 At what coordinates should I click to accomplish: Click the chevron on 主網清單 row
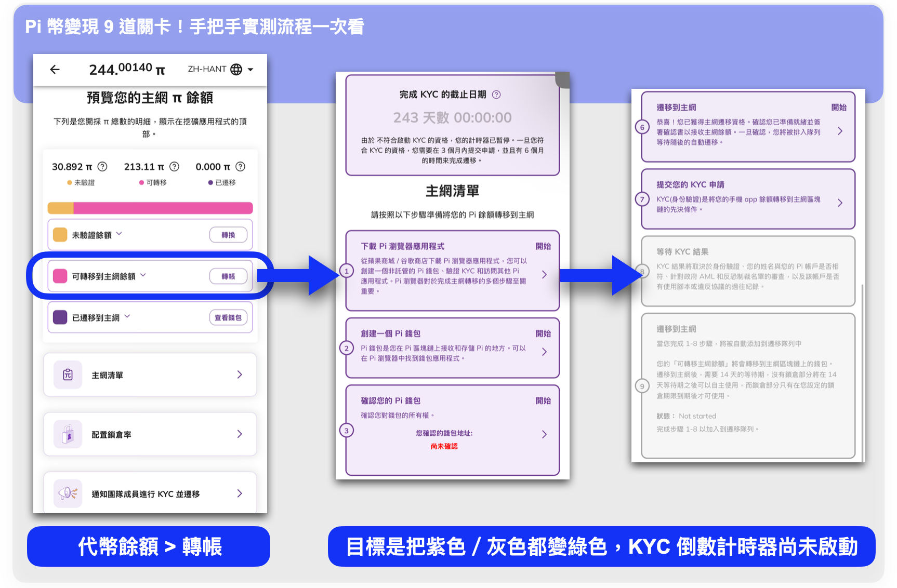click(x=240, y=375)
